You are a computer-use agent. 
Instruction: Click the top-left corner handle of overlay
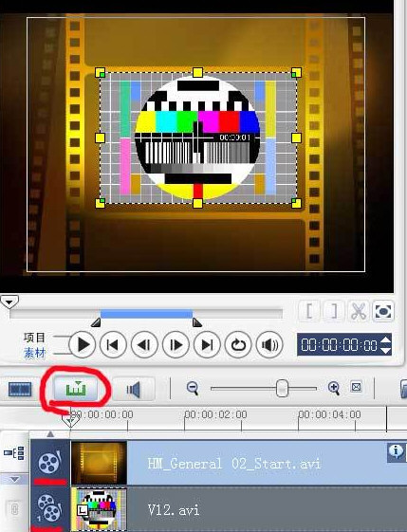101,73
